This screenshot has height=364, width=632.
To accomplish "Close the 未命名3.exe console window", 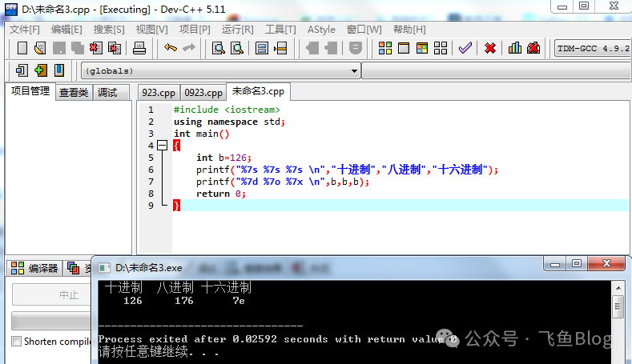I will tap(606, 264).
